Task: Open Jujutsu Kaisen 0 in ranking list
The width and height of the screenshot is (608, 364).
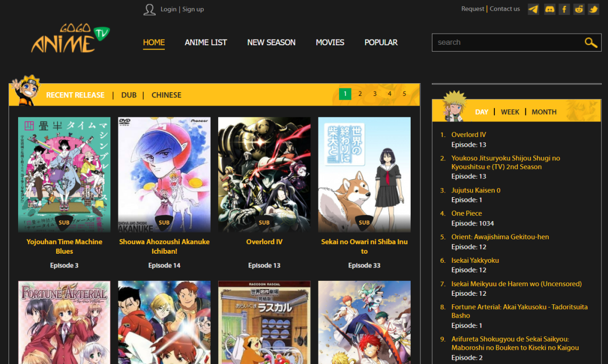Action: (x=476, y=190)
